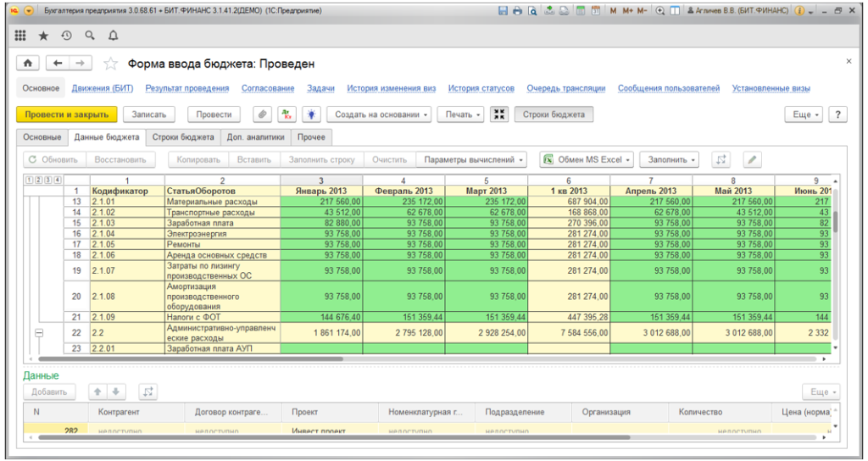The image size is (868, 461).
Task: Click the paperclip attachments icon
Action: click(x=263, y=114)
